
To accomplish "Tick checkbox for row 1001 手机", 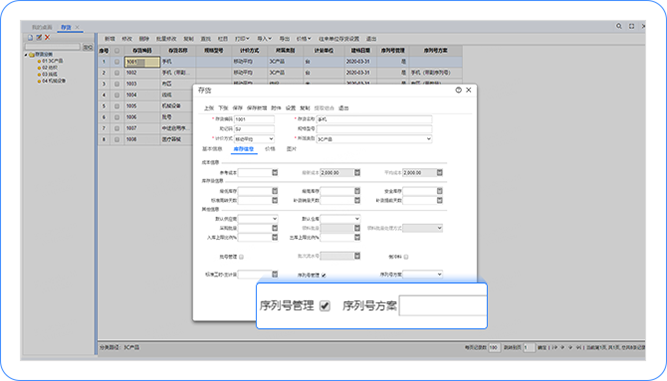I will click(x=117, y=62).
